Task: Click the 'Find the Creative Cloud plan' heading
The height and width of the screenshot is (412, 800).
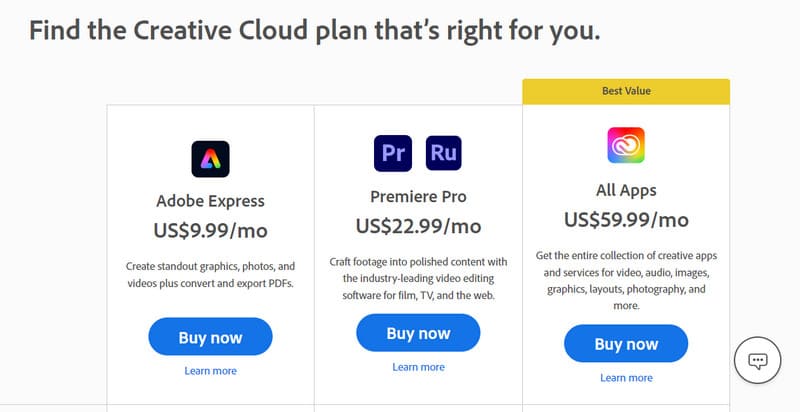Action: [314, 30]
